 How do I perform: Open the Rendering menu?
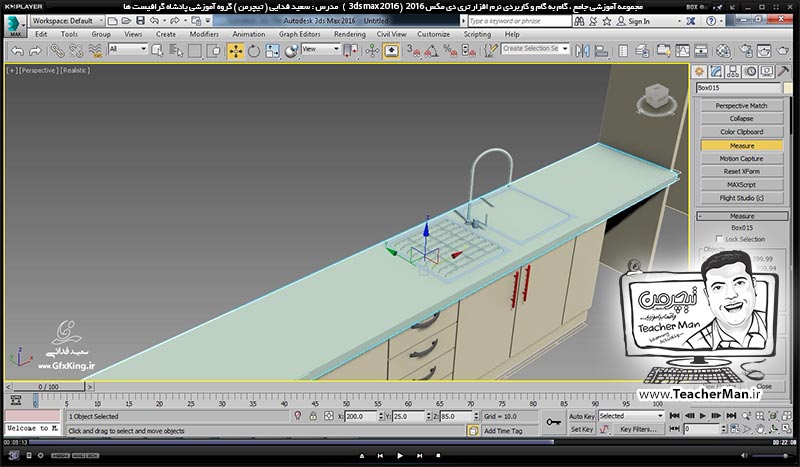(x=349, y=34)
